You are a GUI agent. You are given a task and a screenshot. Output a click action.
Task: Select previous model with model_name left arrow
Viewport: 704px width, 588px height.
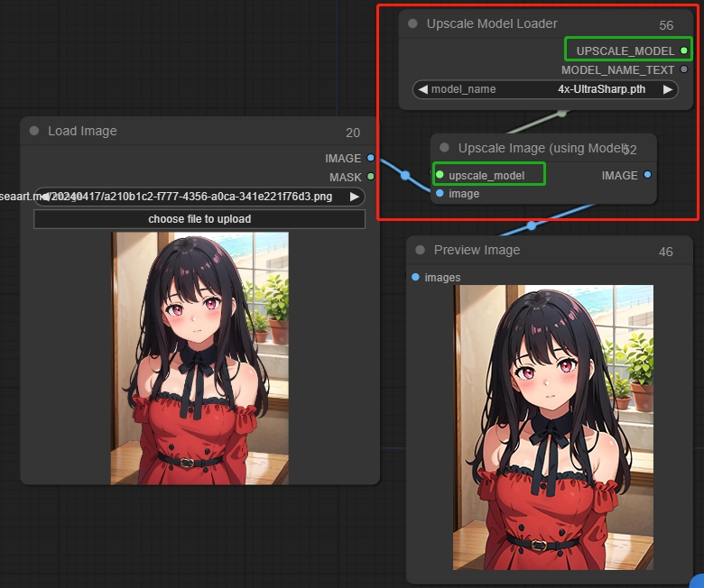[421, 89]
